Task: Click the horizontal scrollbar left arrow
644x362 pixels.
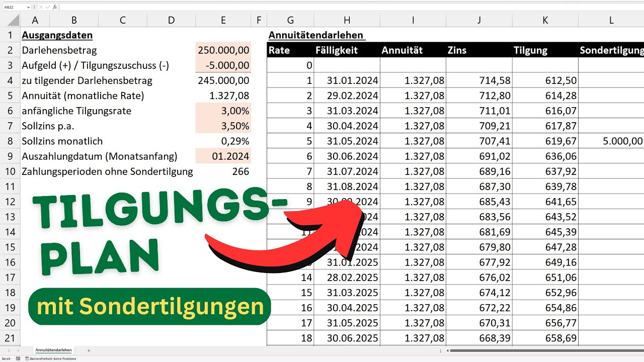Action: pyautogui.click(x=446, y=350)
